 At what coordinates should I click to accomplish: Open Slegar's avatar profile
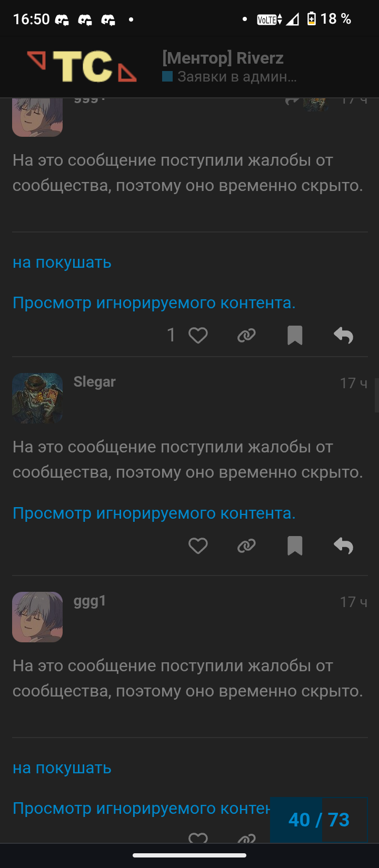37,398
